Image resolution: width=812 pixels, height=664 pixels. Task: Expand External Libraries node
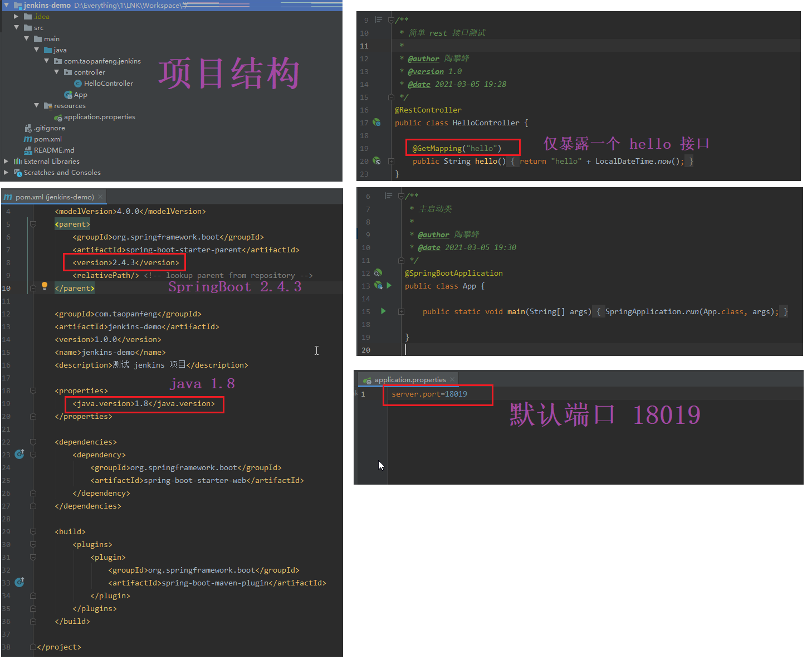6,162
